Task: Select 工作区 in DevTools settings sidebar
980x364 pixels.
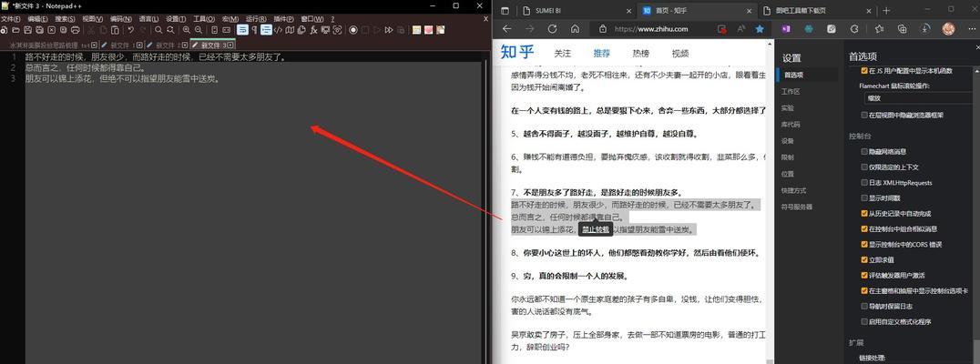Action: pyautogui.click(x=791, y=91)
